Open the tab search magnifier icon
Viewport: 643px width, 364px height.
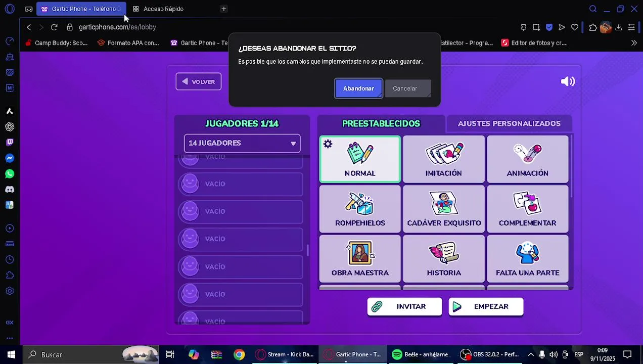tap(593, 9)
